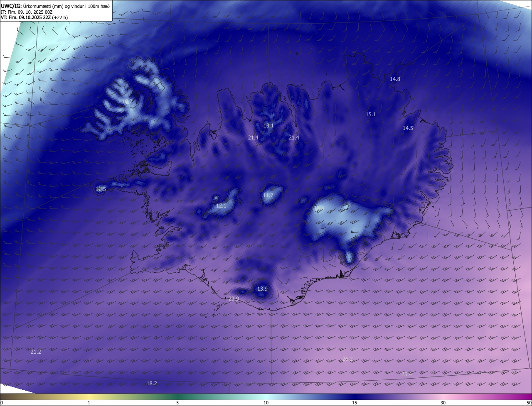Viewport: 532px width, 406px height.
Task: Click the legend label 0 on the color bar
Action: 2,403
